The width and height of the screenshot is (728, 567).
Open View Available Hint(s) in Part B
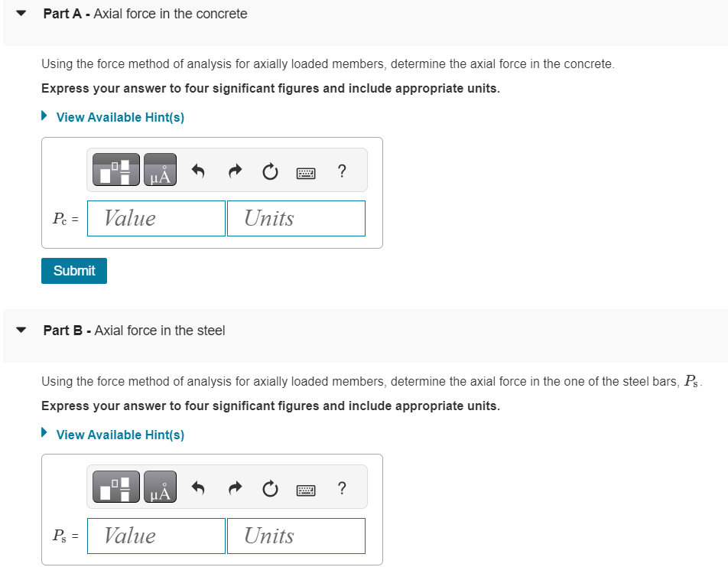click(x=119, y=435)
